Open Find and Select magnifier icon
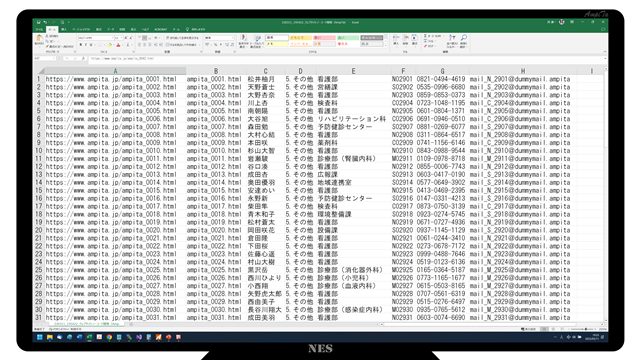 (464, 38)
